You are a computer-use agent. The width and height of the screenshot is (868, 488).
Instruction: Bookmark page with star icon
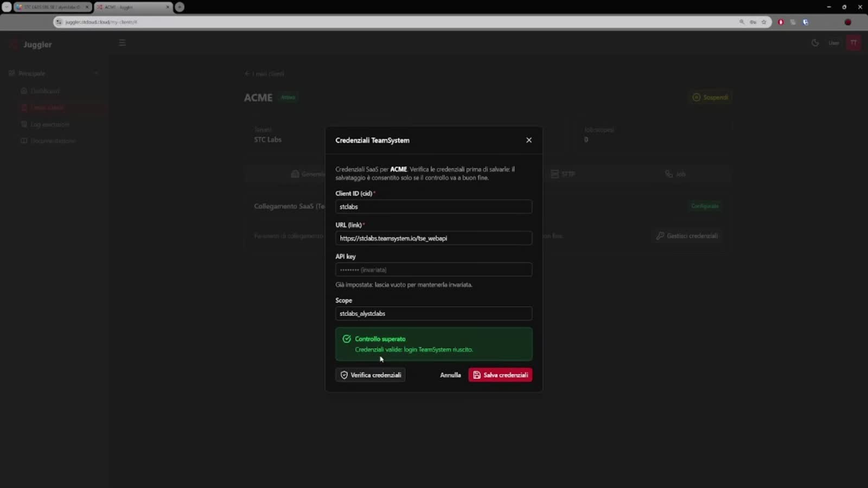[764, 22]
